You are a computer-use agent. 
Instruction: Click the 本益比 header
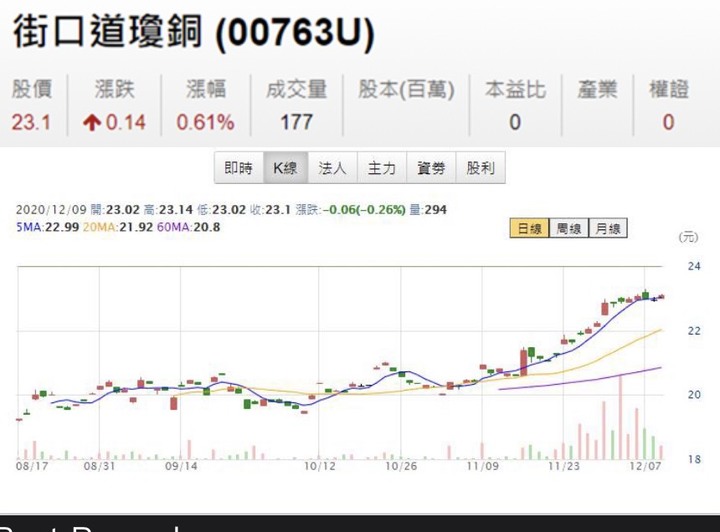[515, 90]
